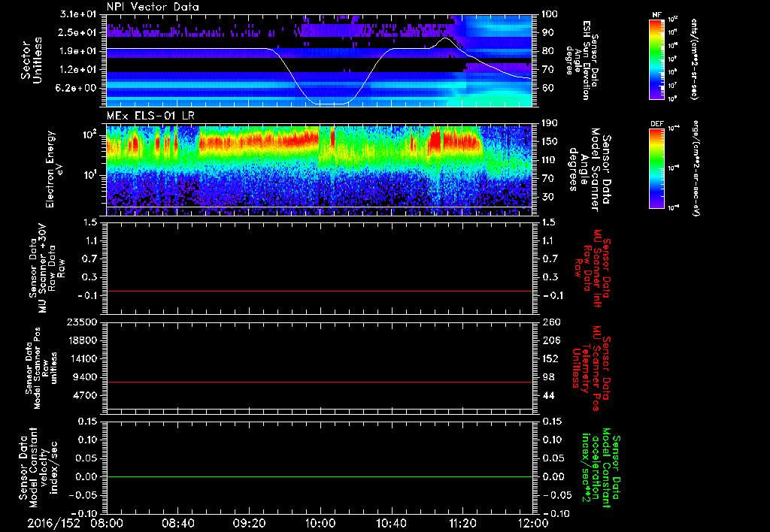Click the 12:00 time axis label
The height and width of the screenshot is (532, 770).
[x=532, y=522]
